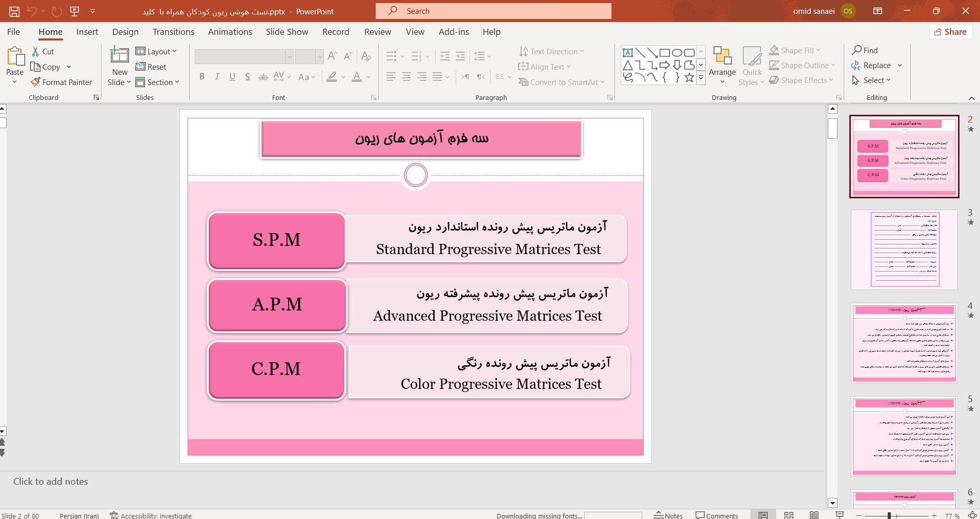Start Slide Show from status bar icon
980x519 pixels.
pyautogui.click(x=840, y=515)
